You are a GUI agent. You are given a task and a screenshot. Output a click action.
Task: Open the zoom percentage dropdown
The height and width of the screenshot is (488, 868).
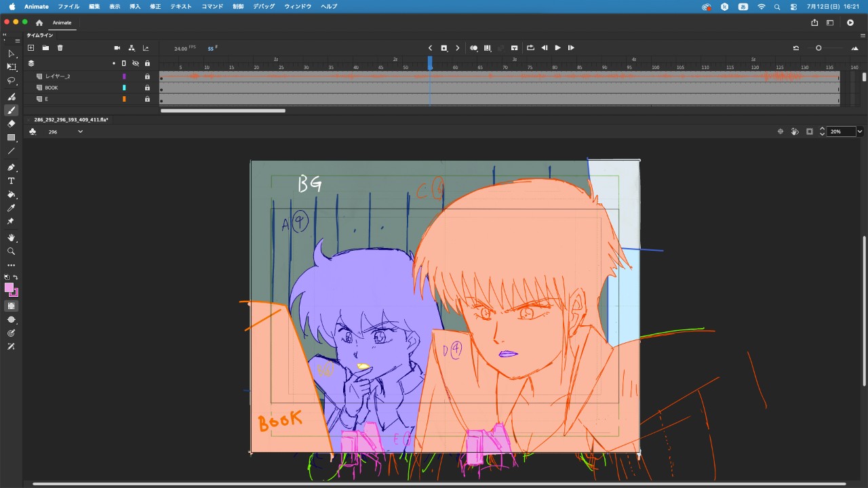tap(860, 131)
